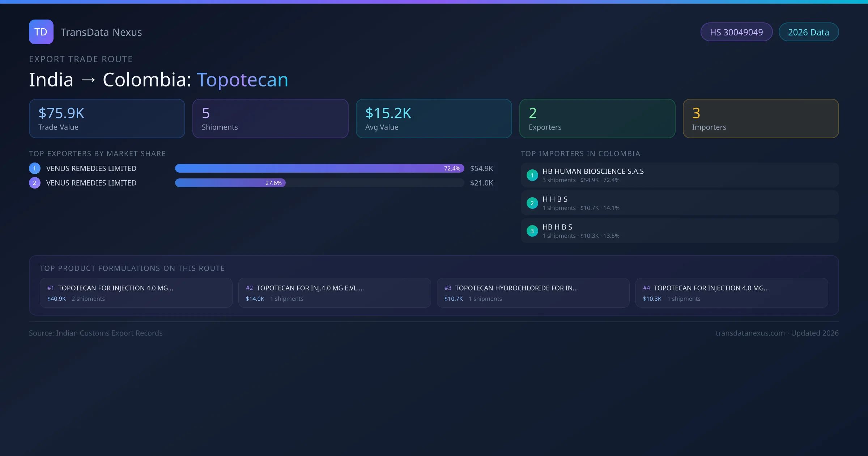Click Source: Indian Customs Export Records
The height and width of the screenshot is (456, 868).
click(x=95, y=333)
